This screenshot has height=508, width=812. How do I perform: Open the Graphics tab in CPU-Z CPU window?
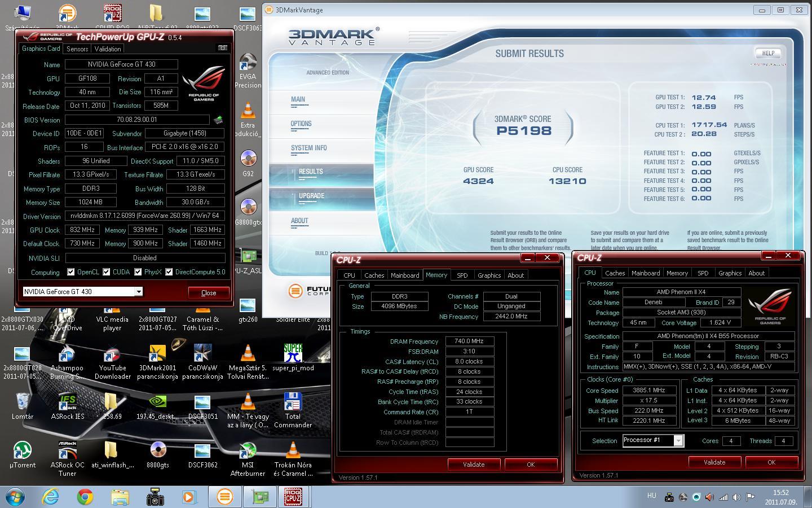pos(730,273)
